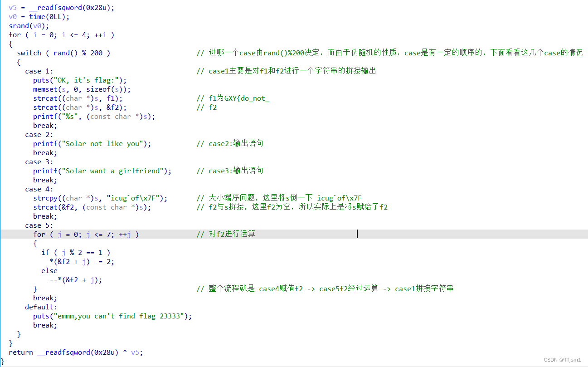This screenshot has width=588, height=367.
Task: Click the srand(v0) call line
Action: point(29,26)
